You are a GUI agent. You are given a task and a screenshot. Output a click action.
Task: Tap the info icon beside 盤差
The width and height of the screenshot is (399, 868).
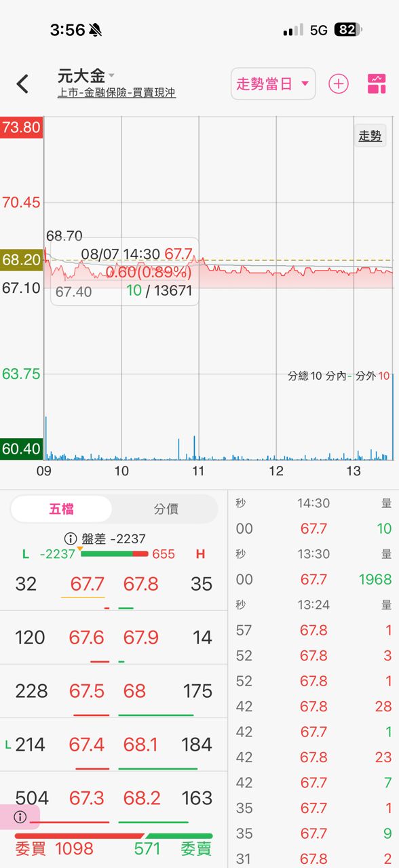[71, 539]
